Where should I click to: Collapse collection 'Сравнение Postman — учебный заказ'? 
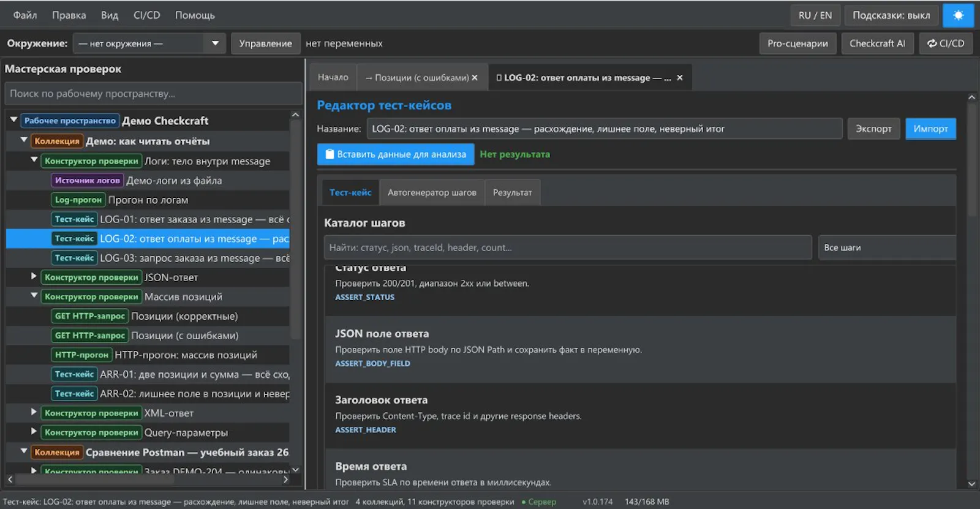coord(24,451)
